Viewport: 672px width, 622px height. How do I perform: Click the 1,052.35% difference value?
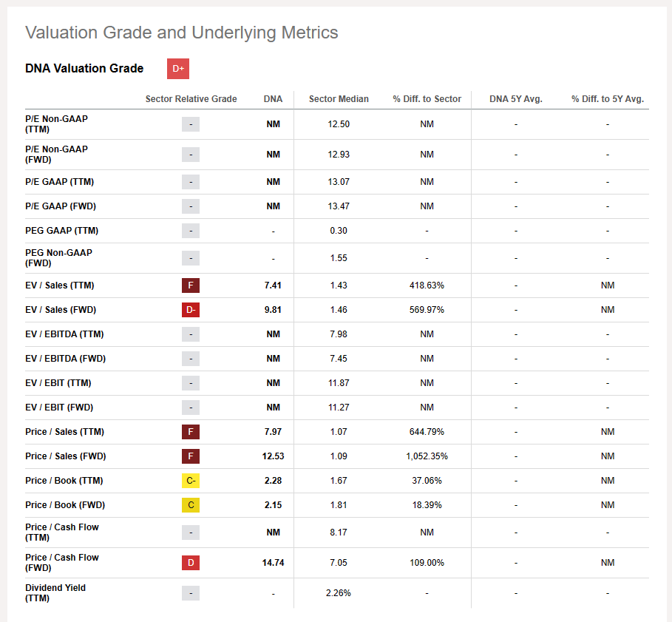pyautogui.click(x=427, y=456)
